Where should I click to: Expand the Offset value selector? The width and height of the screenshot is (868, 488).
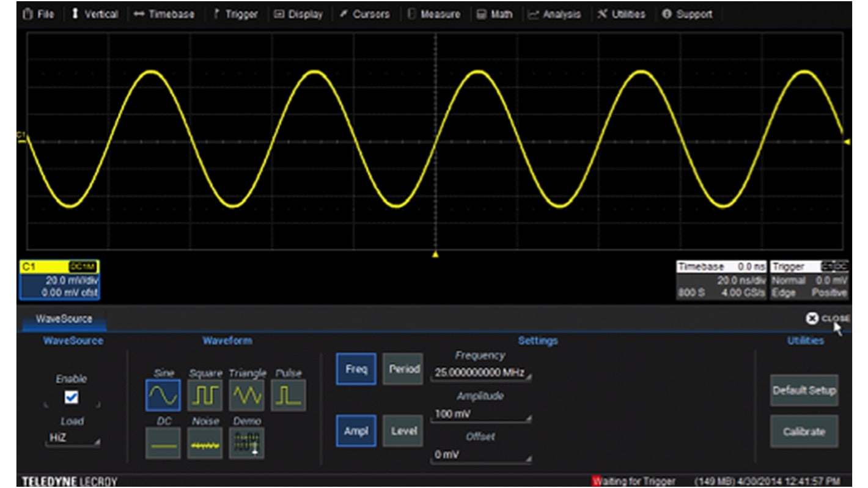tap(481, 455)
